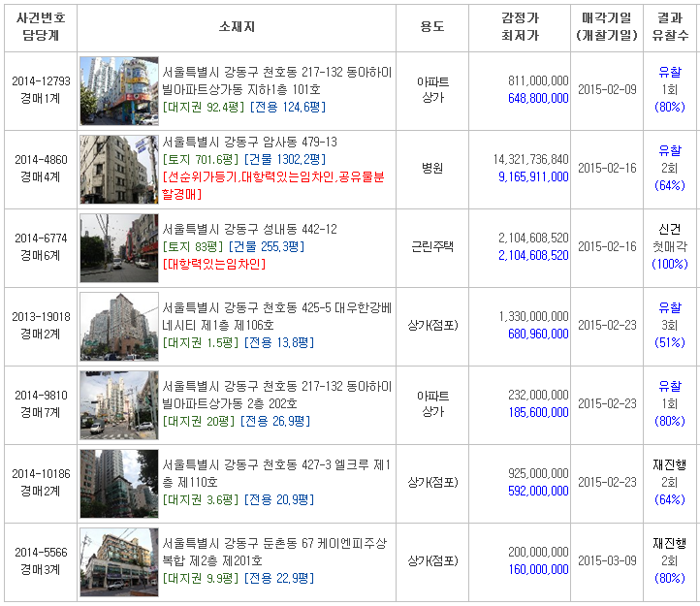
Task: Open thumbnail photo for case 2014-5566
Action: [119, 562]
